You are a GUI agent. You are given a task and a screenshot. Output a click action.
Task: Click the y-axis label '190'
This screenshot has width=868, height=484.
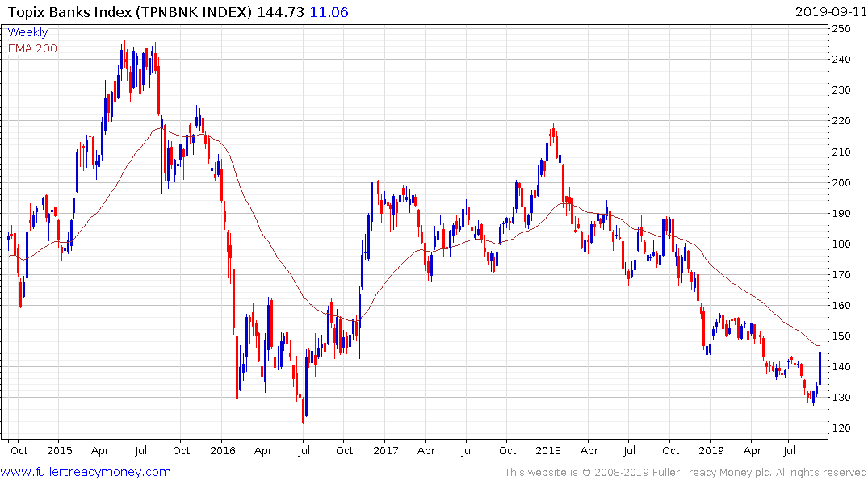click(841, 213)
